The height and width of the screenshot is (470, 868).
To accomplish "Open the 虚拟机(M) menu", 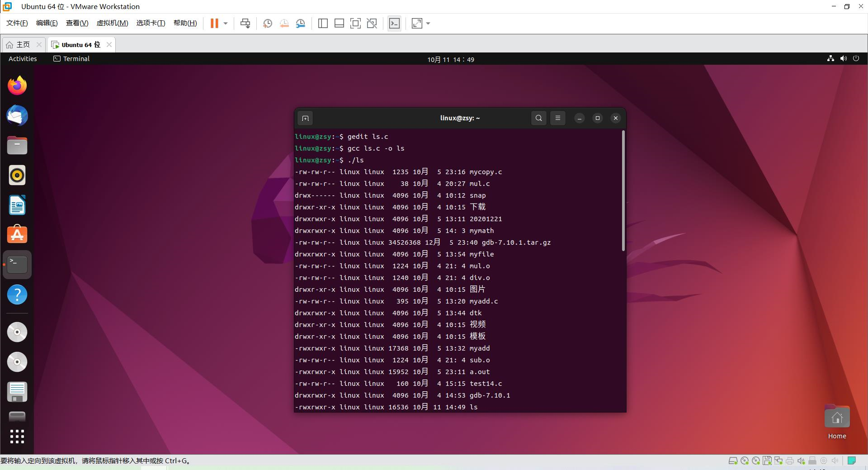I will pyautogui.click(x=112, y=23).
